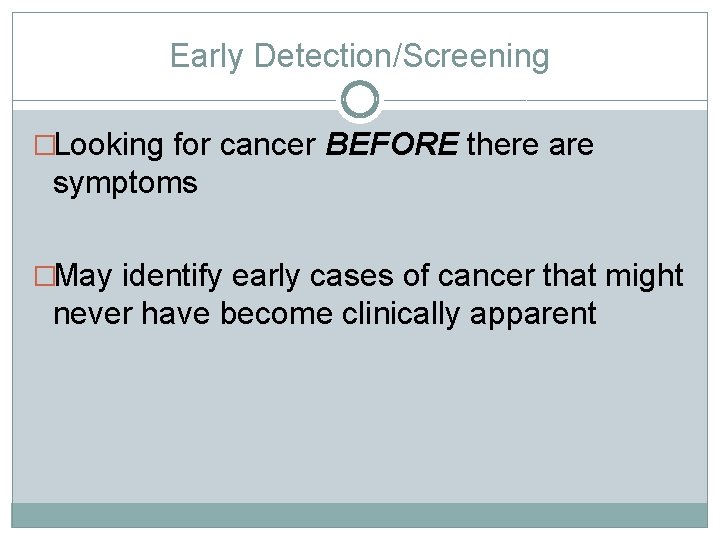The height and width of the screenshot is (540, 720).
Task: Click the circle ornament under the title
Action: pos(360,100)
